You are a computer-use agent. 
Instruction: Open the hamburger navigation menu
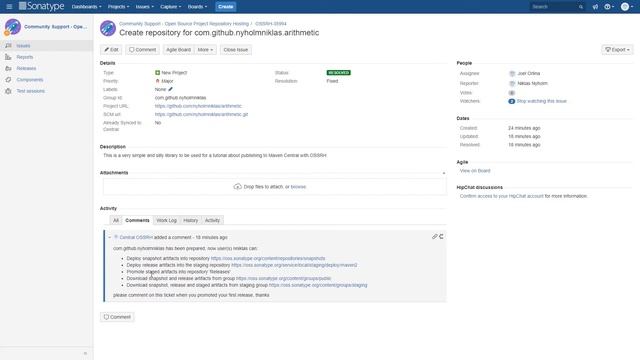9,7
